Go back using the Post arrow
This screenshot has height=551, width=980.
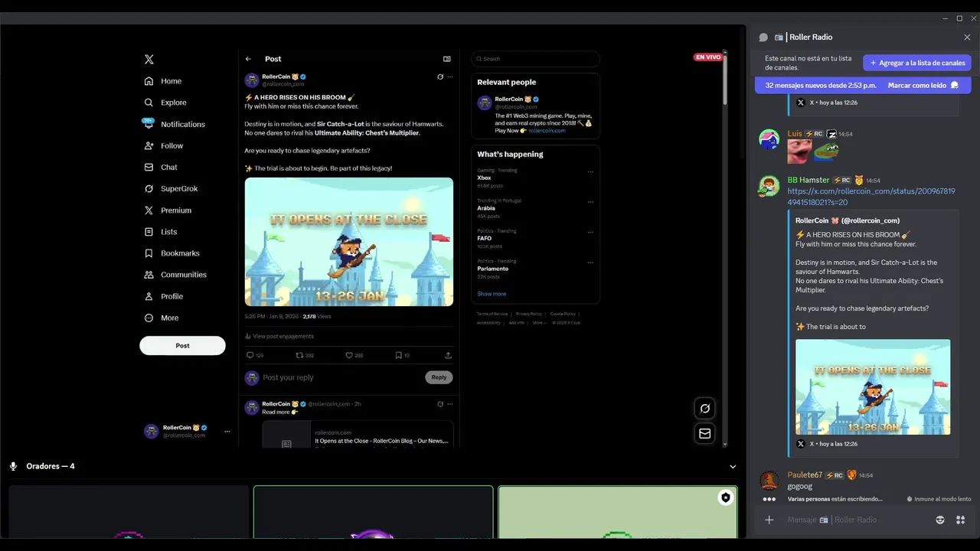point(248,59)
